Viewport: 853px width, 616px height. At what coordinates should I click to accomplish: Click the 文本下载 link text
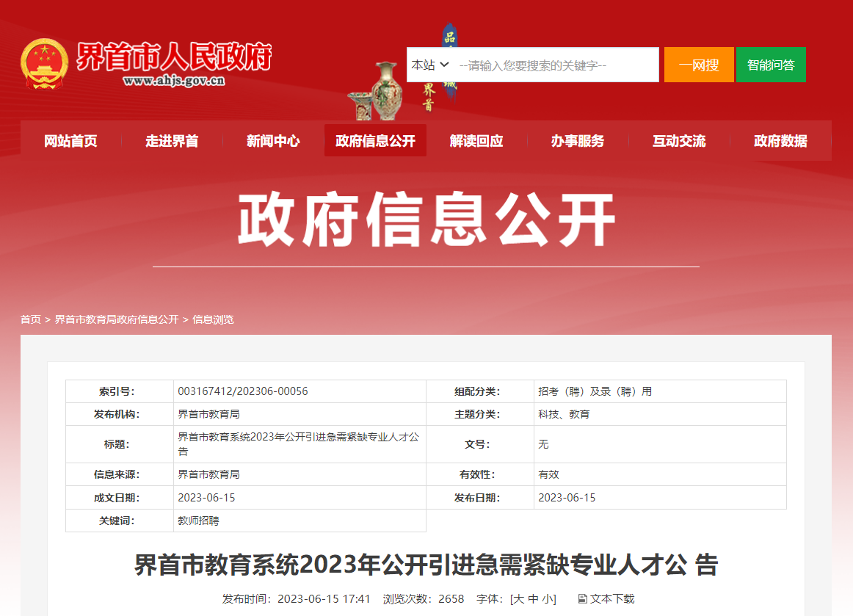click(x=612, y=599)
